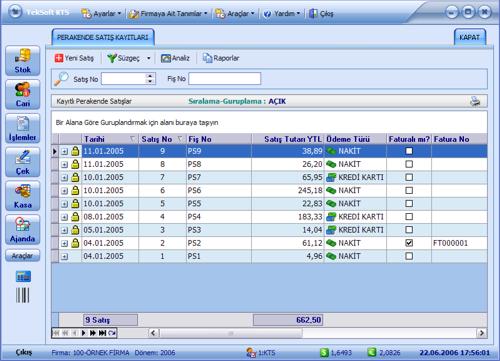
Task: Expand row PS5 details
Action: coord(65,204)
